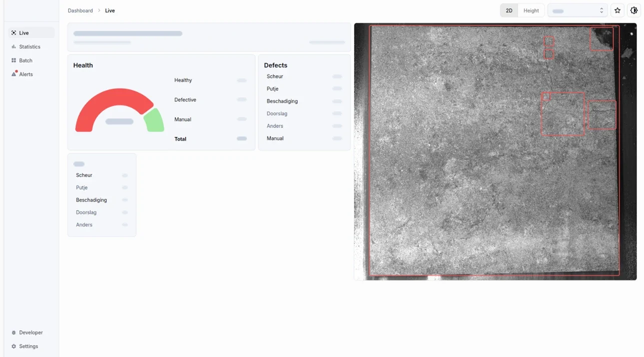The image size is (644, 357).
Task: Click Putje in the card below Health
Action: click(102, 187)
